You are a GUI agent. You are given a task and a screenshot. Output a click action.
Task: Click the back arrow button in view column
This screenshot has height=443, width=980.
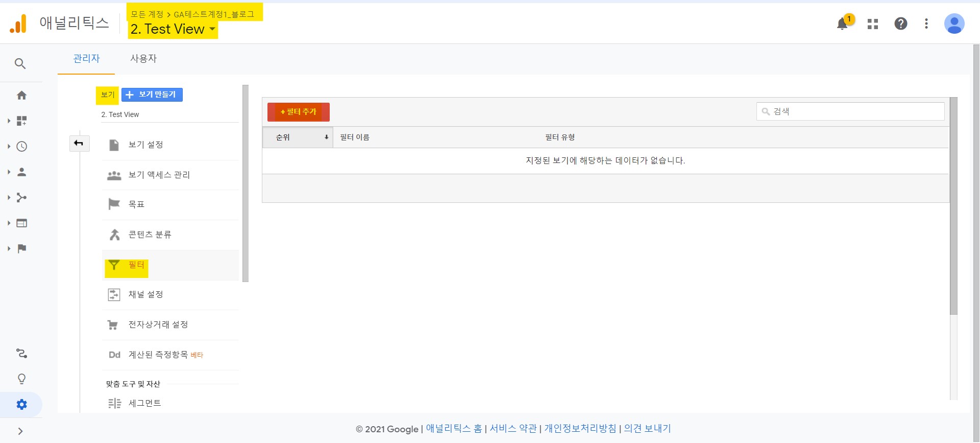tap(79, 143)
